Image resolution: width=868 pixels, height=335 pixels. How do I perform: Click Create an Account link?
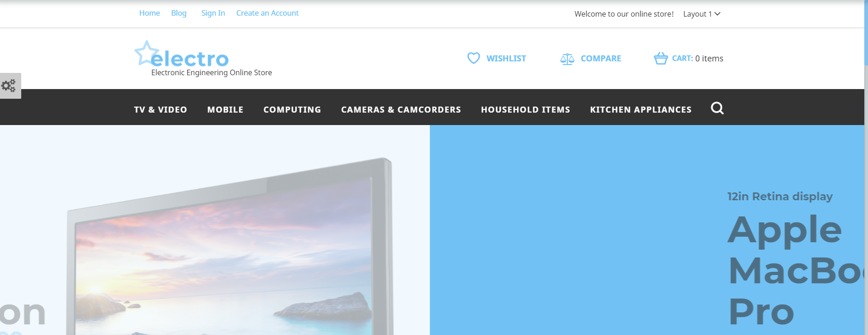(x=268, y=13)
